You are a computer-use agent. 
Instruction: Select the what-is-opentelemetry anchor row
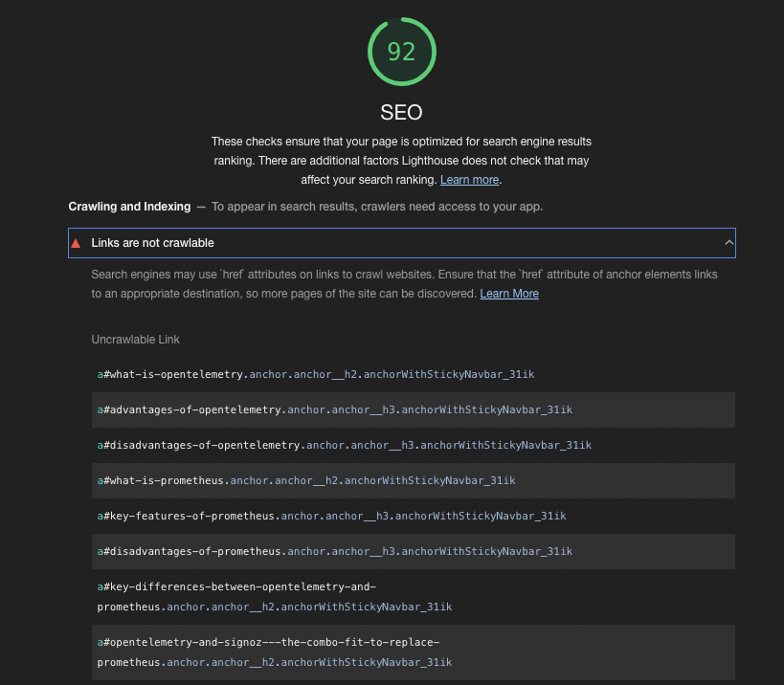316,374
